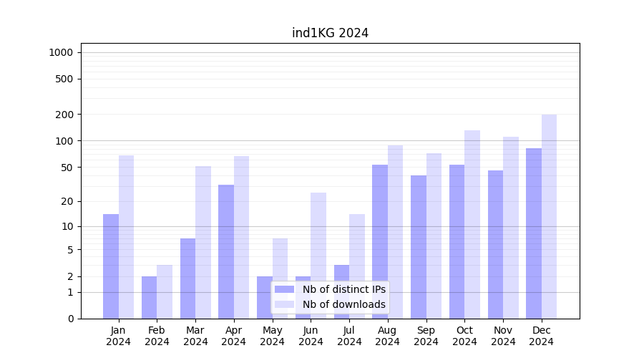This screenshot has height=358, width=644.
Task: Click the 1000 y-axis tick label
Action: click(61, 52)
